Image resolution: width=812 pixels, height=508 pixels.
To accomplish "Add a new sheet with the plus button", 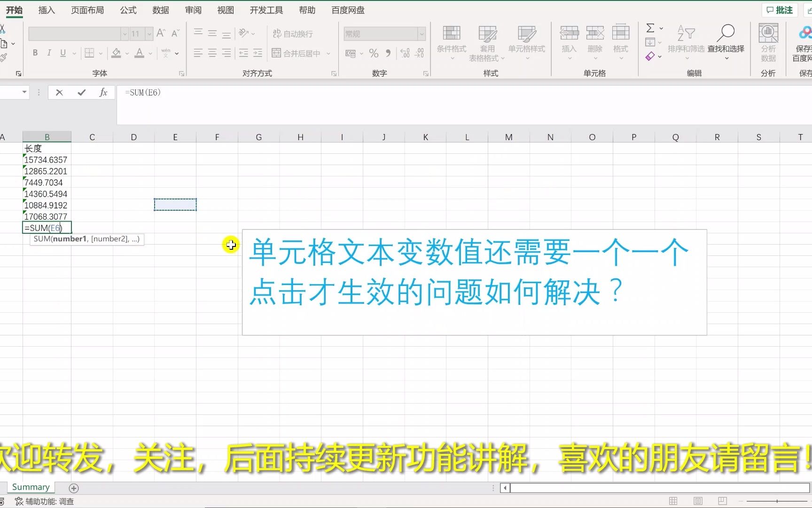I will (x=73, y=488).
